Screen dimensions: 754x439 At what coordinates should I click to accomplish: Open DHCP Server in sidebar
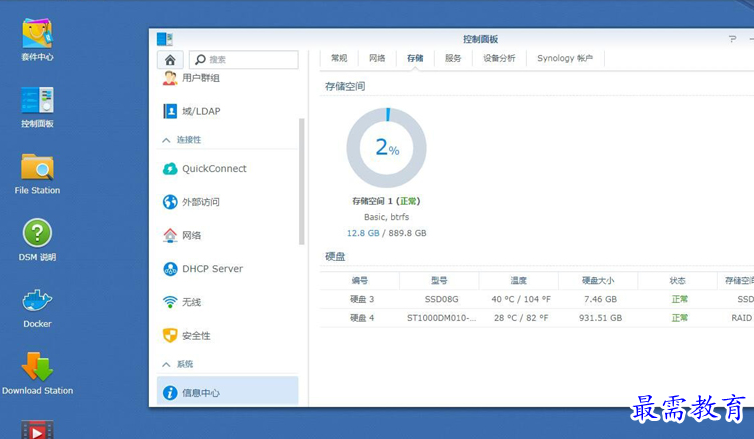click(x=203, y=269)
